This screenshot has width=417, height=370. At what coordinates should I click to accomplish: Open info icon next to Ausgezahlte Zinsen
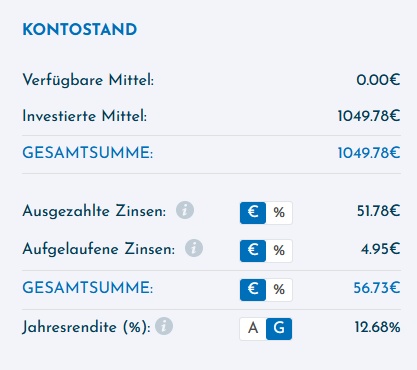pos(185,210)
